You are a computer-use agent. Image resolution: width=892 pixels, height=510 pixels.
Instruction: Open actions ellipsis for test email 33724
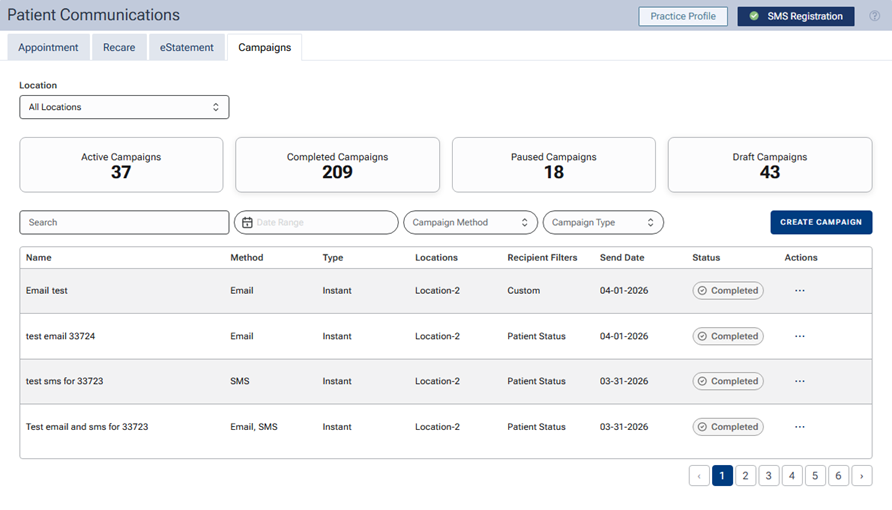[x=799, y=336]
